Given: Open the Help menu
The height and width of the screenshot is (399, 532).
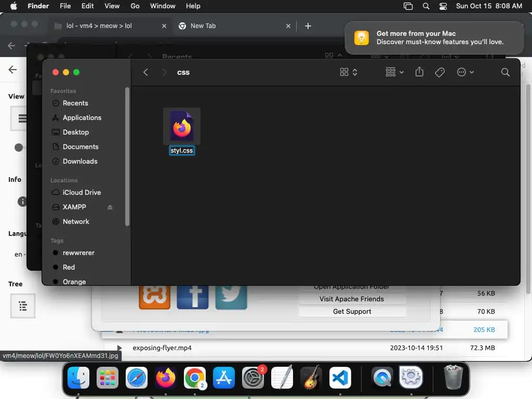Looking at the screenshot, I should tap(193, 6).
